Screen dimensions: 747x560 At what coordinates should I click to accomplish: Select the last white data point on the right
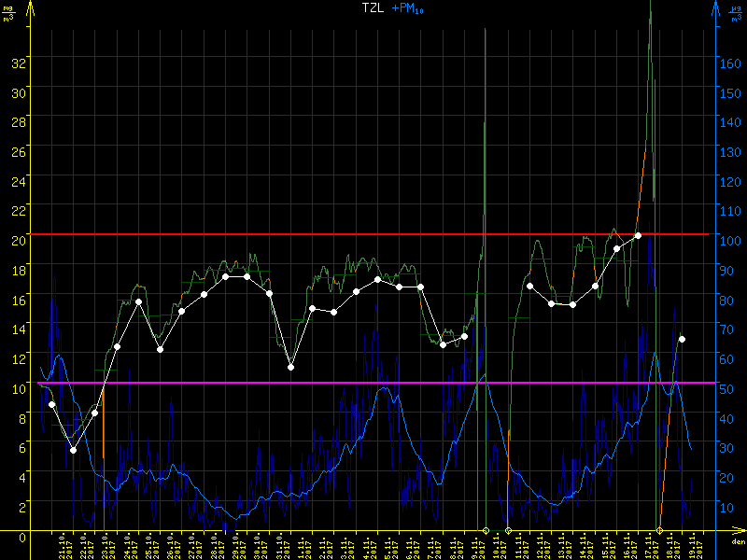click(x=683, y=339)
